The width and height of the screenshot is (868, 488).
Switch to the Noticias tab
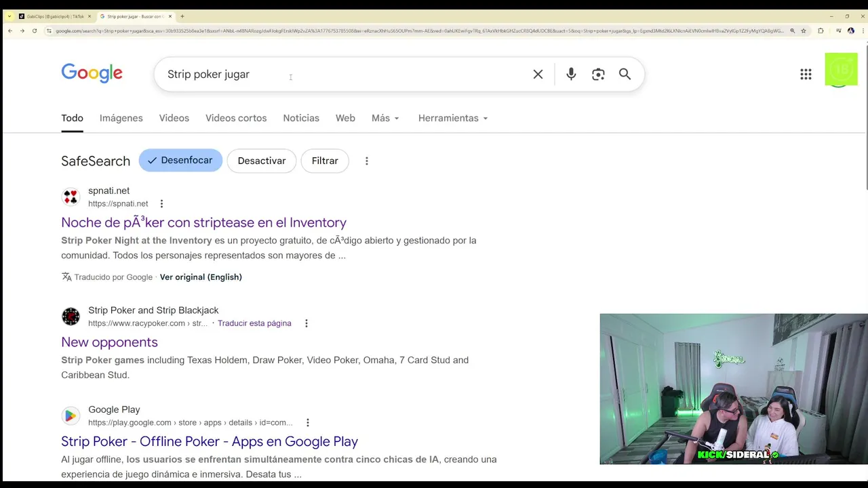301,118
